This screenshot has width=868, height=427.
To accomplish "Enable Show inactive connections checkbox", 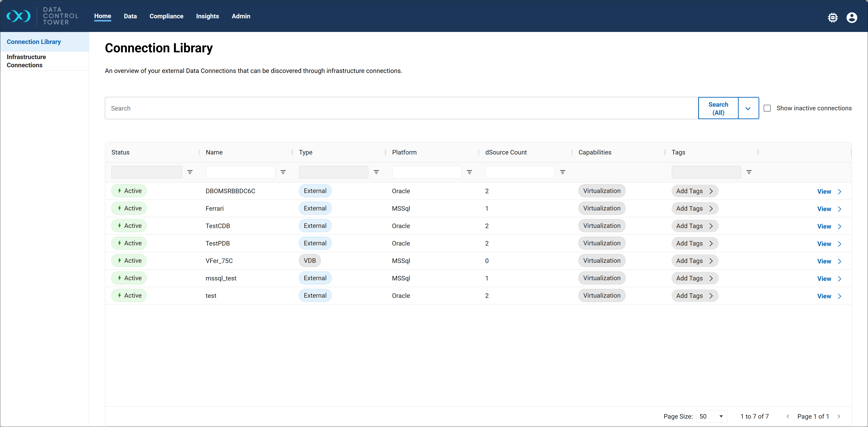I will click(767, 108).
